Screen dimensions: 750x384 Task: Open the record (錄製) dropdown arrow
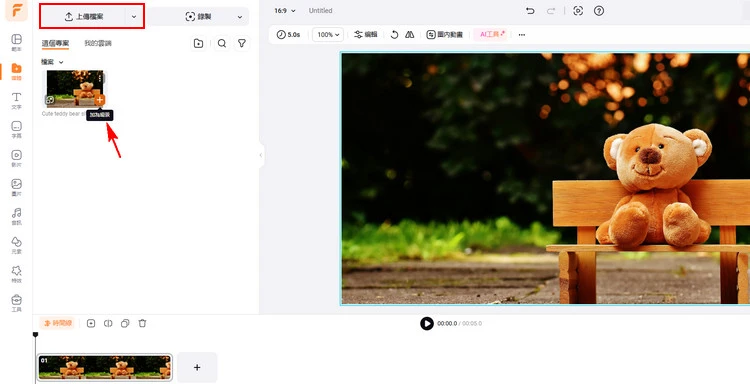(240, 17)
